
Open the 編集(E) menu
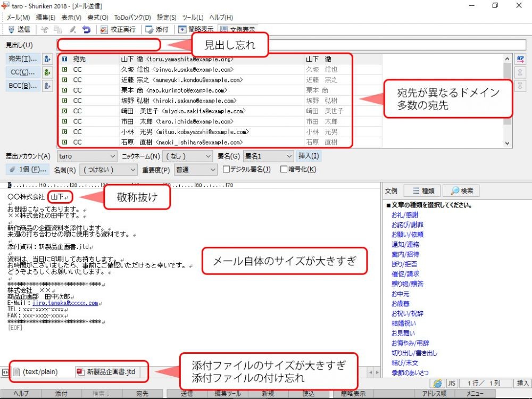[45, 18]
